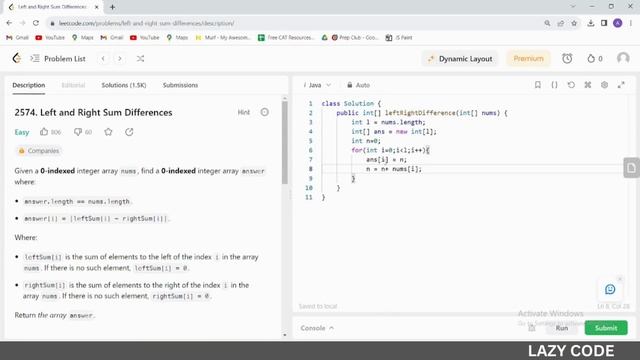
Task: Expand editor to fullscreen icon
Action: (621, 84)
